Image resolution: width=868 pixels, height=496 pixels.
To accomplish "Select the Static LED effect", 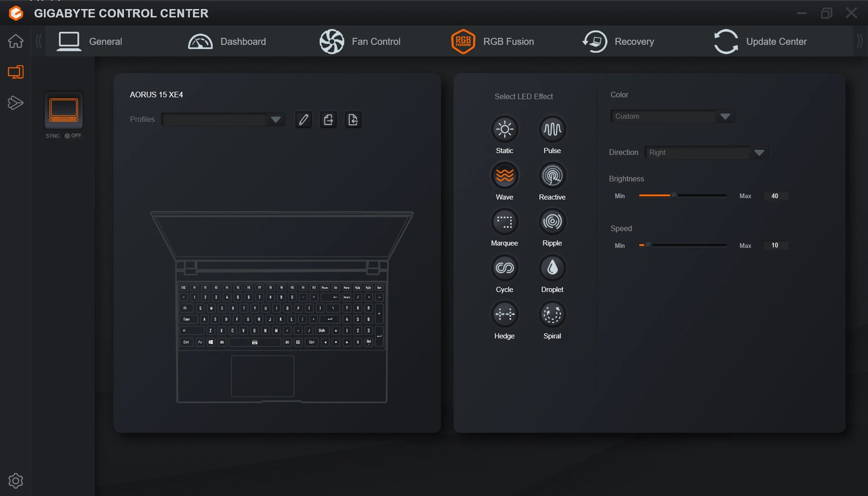I will 505,129.
